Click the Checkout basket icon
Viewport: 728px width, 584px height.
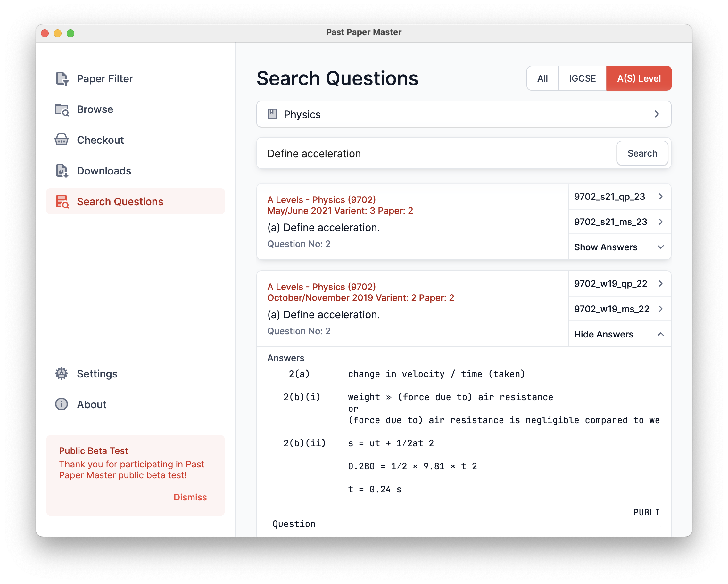point(62,140)
